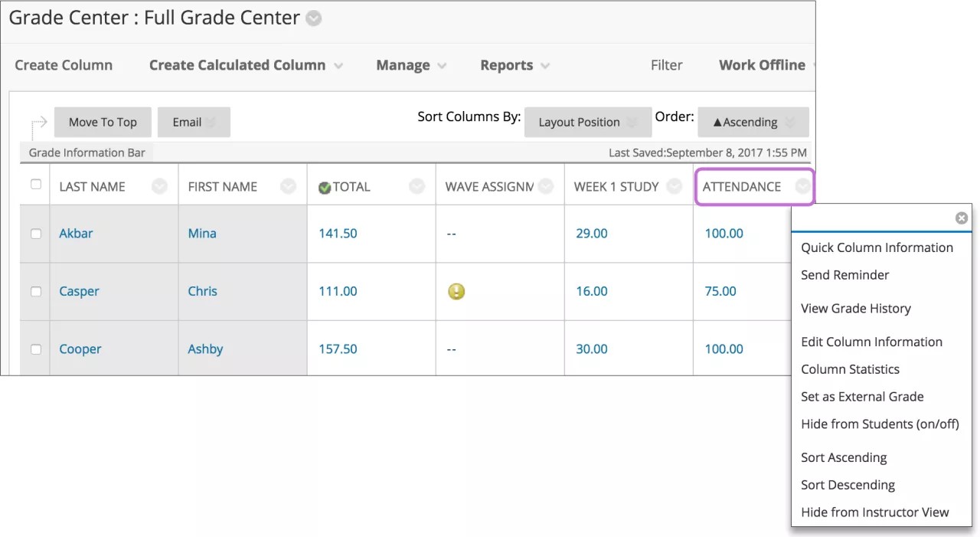Click the yellow needs-grading icon in Casper's row
Viewport: 980px width, 537px height.
(x=456, y=292)
